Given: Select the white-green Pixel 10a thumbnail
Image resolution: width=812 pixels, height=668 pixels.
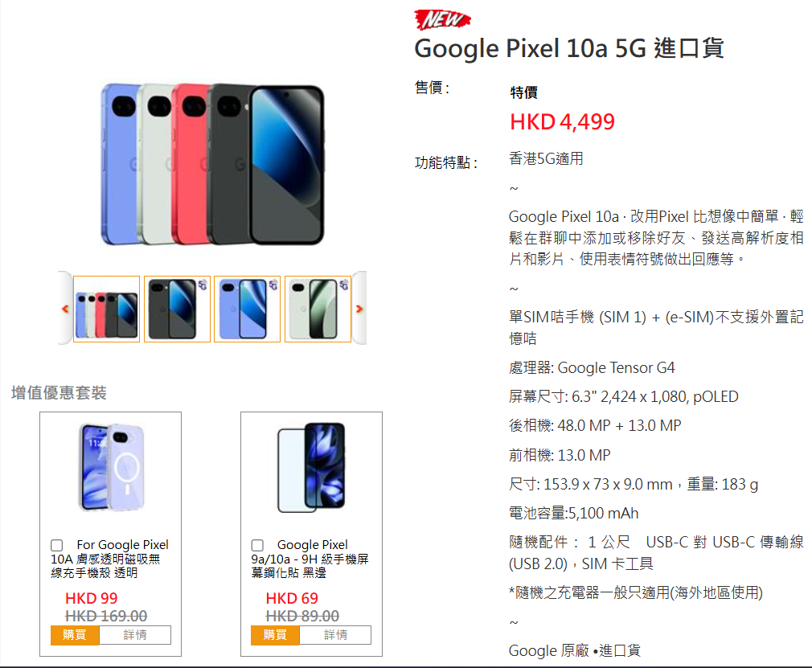Looking at the screenshot, I should pyautogui.click(x=318, y=309).
